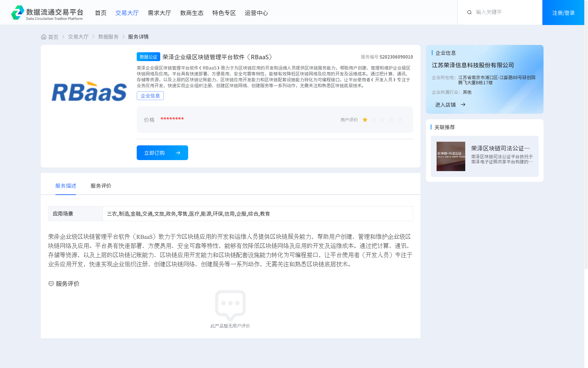Click company name 江苏荣泽信息科技股份有限公司
The height and width of the screenshot is (368, 588).
click(473, 65)
